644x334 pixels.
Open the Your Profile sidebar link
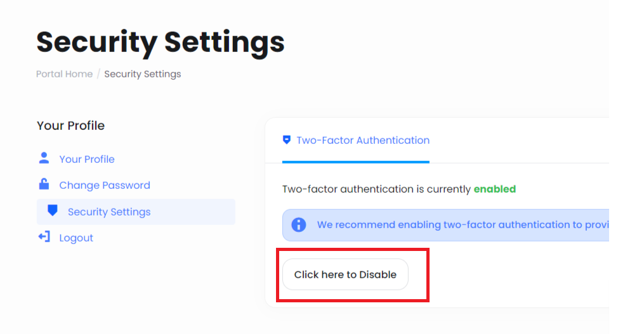tap(87, 159)
